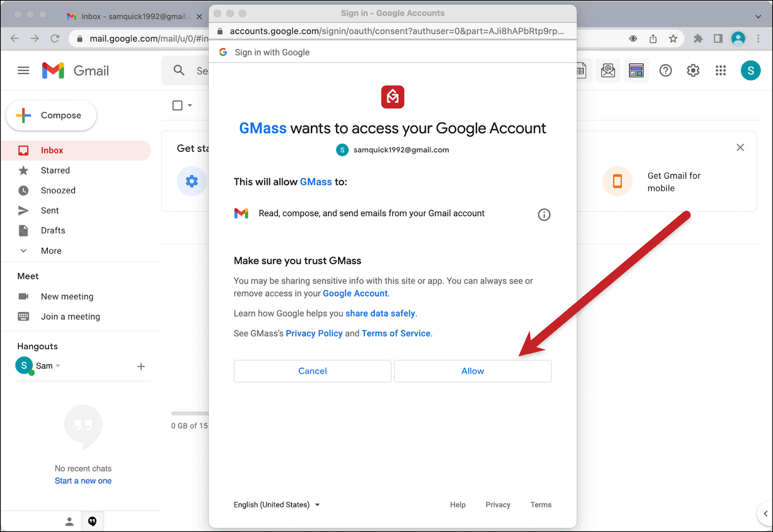
Task: Compose a new email
Action: [51, 115]
